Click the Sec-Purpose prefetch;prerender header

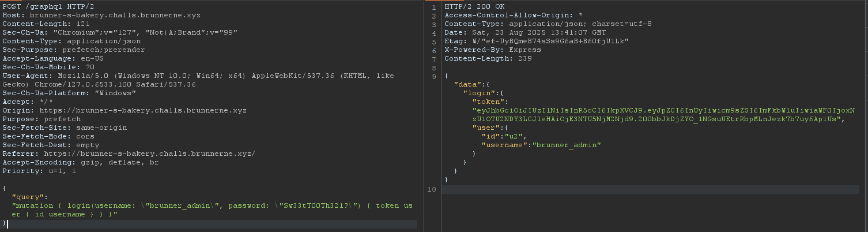73,50
